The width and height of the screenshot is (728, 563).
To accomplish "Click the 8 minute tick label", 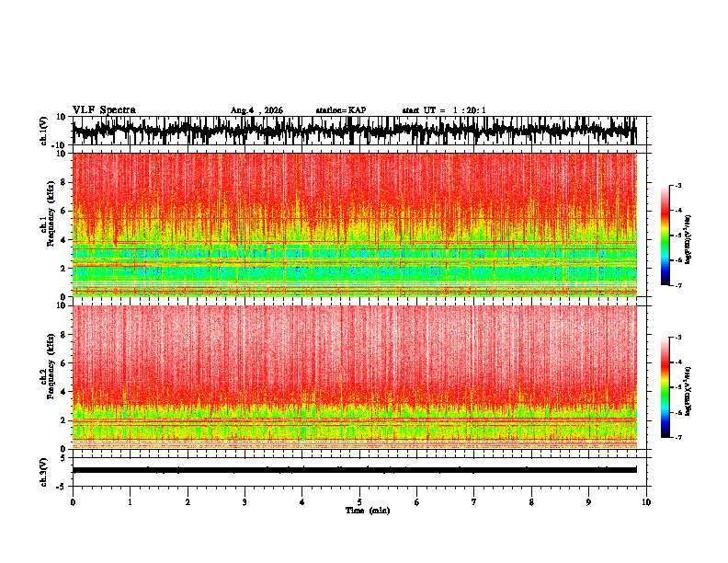I will point(531,502).
